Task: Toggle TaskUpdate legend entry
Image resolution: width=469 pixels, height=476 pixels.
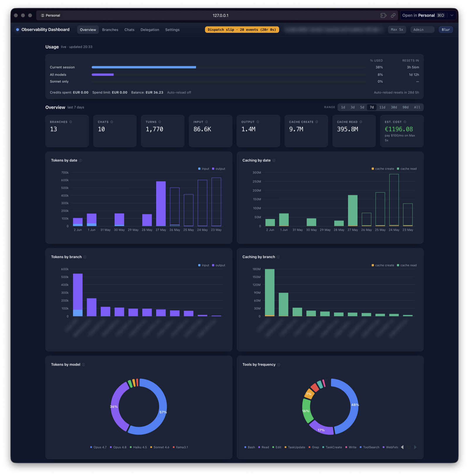Action: 295,447
